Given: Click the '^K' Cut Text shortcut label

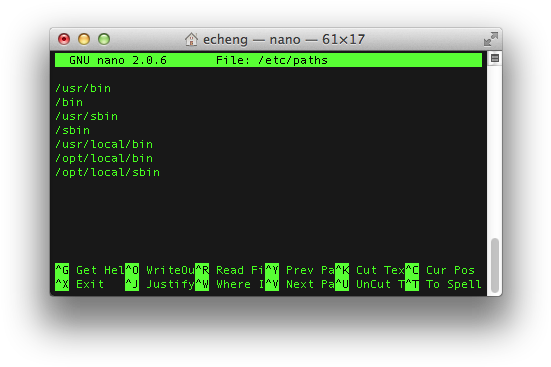Looking at the screenshot, I should [x=342, y=270].
